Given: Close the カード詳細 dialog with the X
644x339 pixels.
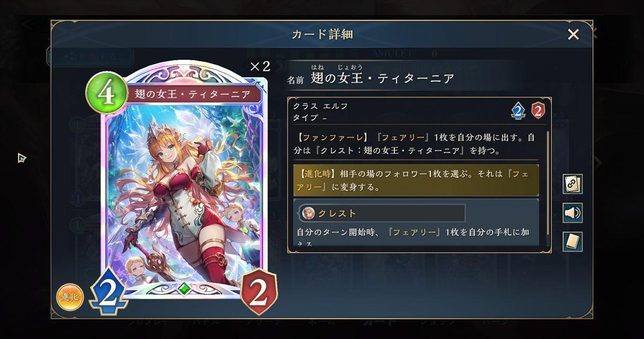Looking at the screenshot, I should [573, 34].
